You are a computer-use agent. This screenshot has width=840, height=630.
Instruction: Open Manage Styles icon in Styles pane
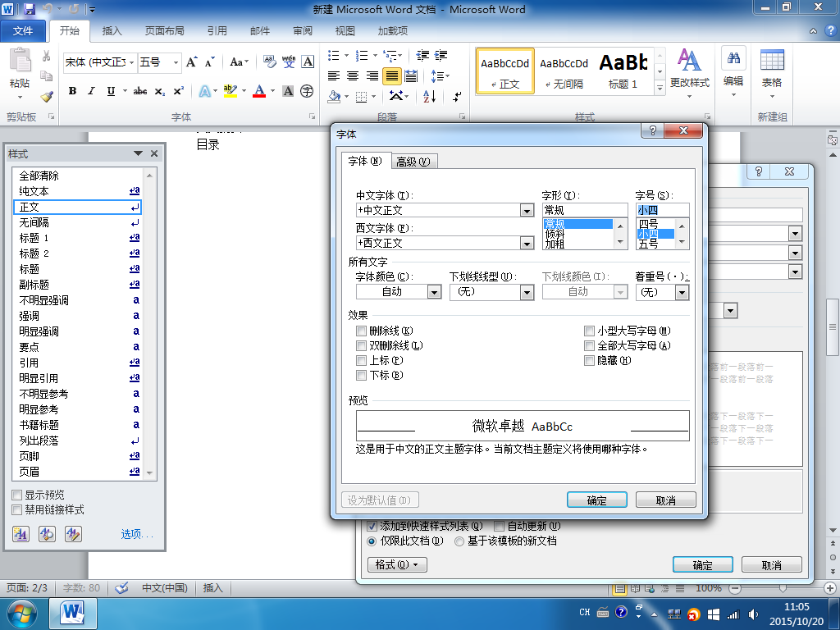point(73,533)
